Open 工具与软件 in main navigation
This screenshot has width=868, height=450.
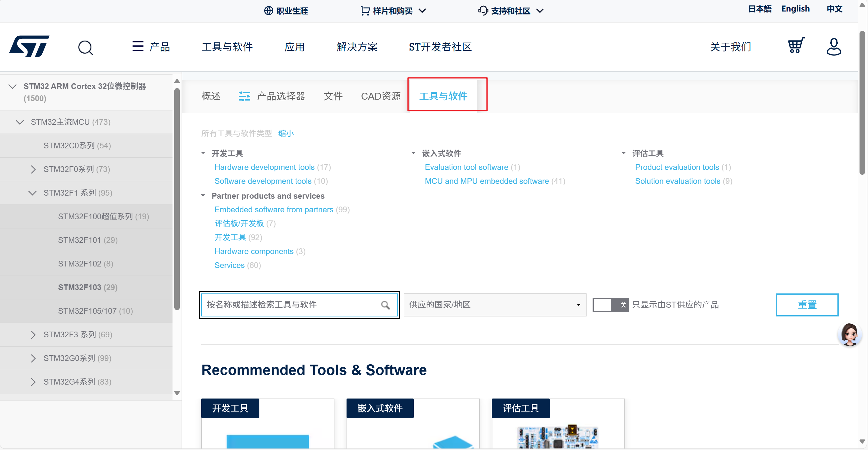227,47
